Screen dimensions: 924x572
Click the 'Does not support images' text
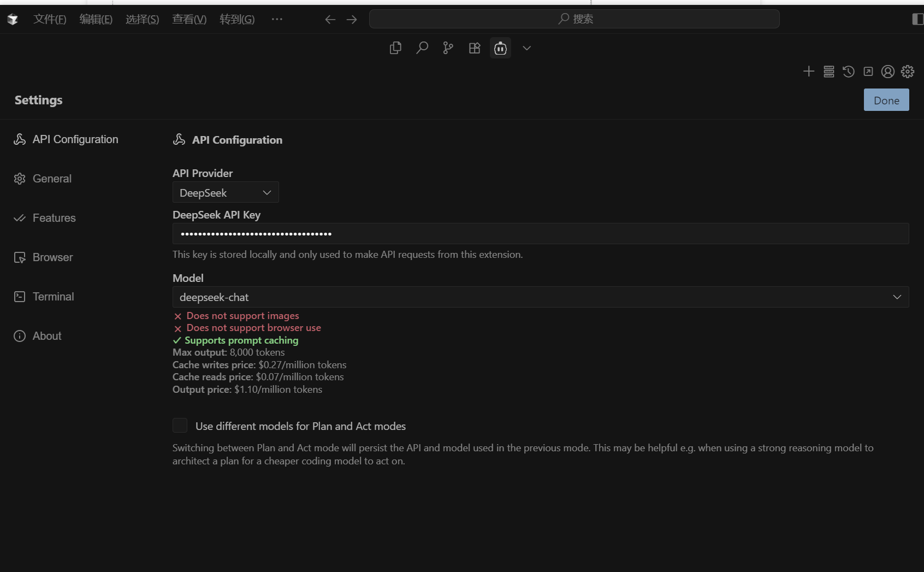[242, 316]
